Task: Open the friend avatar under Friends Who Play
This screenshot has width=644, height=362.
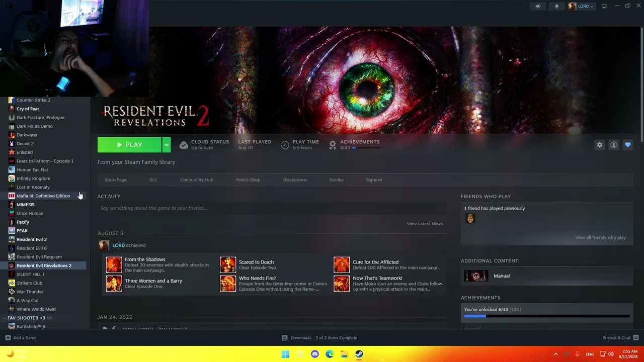Action: pos(470,219)
